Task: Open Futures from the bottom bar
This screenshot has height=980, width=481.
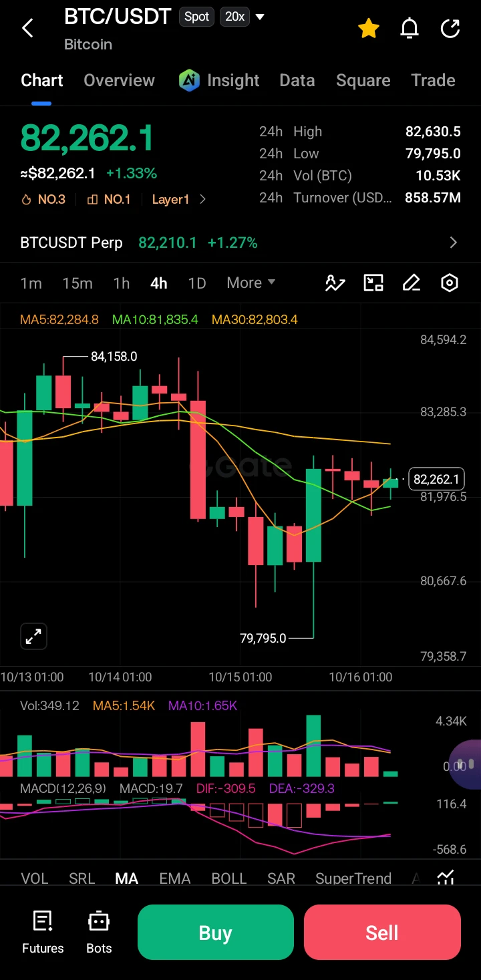Action: (x=43, y=933)
